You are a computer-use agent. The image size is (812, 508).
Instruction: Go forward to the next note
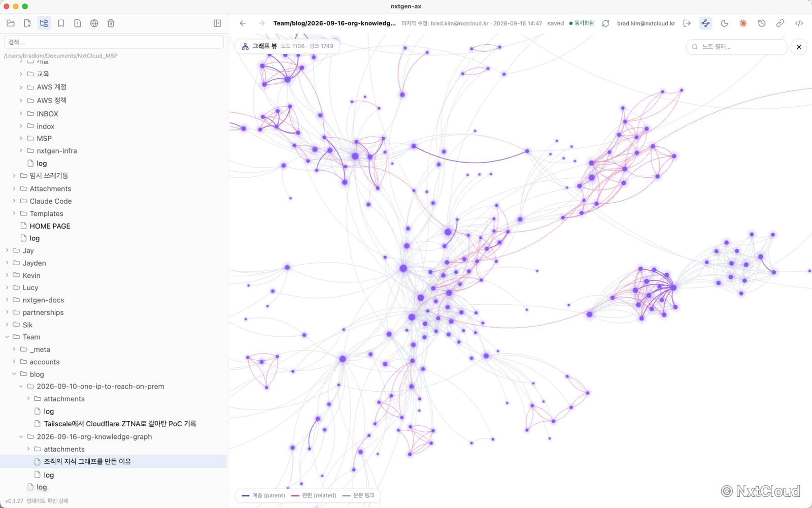click(261, 23)
